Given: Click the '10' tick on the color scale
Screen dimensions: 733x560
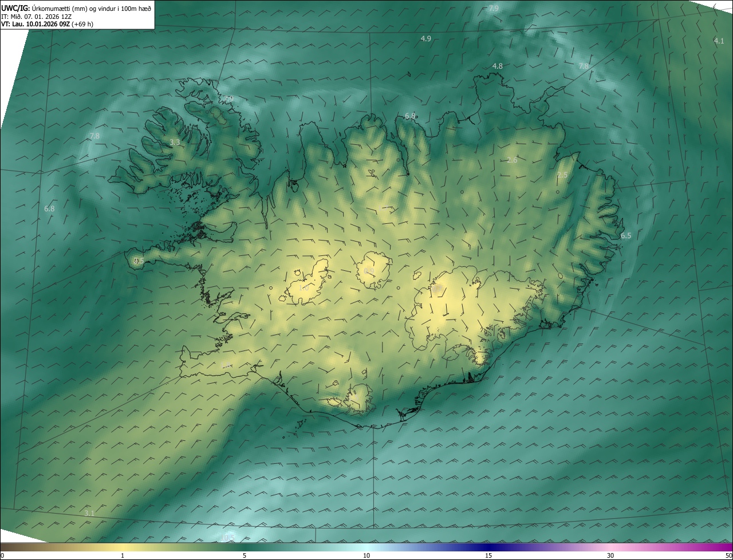Looking at the screenshot, I should pyautogui.click(x=366, y=555).
